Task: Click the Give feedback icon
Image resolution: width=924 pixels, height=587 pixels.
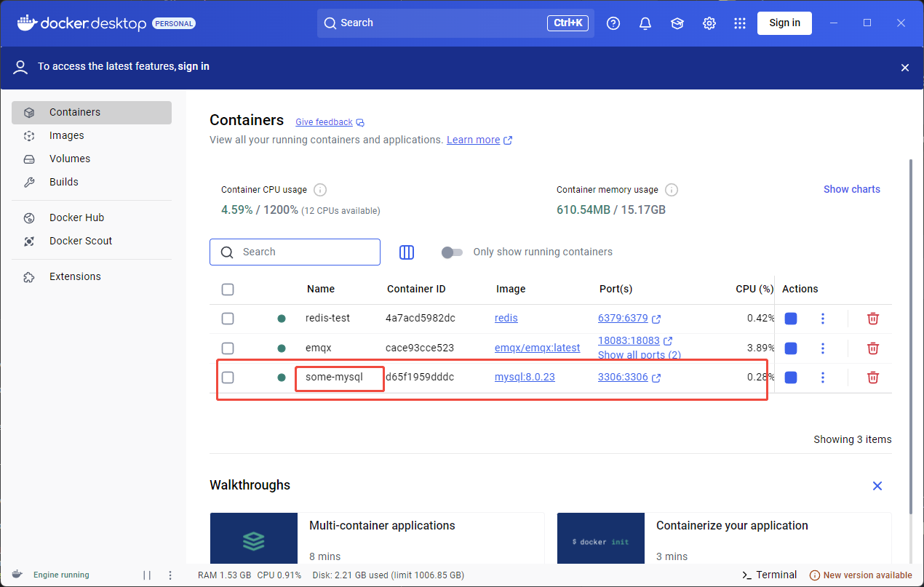Action: [360, 123]
